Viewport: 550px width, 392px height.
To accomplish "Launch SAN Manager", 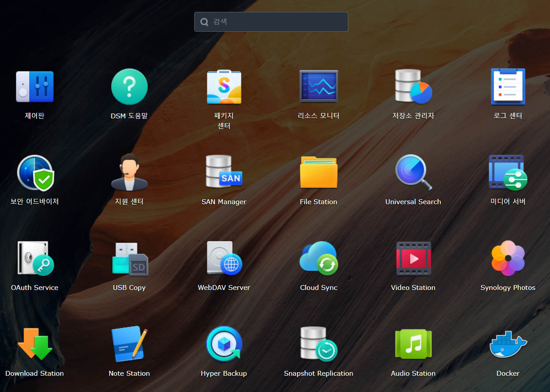I will tap(224, 172).
